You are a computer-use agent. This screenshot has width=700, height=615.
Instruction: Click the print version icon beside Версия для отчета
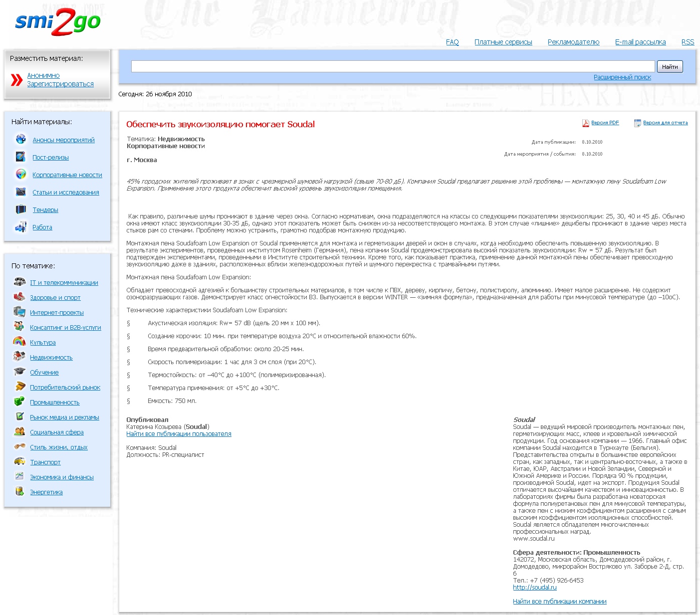638,123
